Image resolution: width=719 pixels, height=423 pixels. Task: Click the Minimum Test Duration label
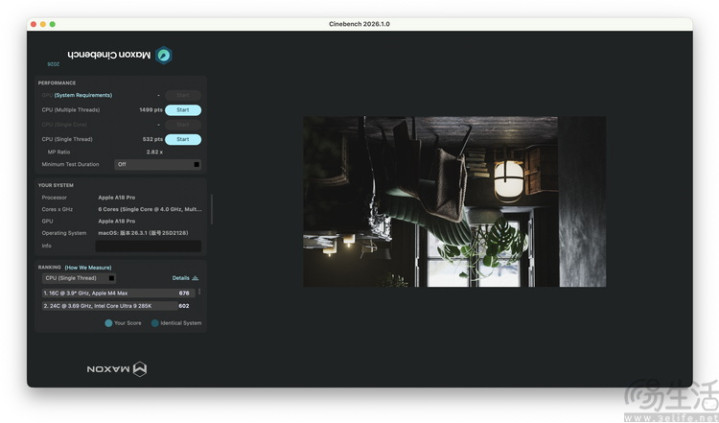pyautogui.click(x=70, y=164)
